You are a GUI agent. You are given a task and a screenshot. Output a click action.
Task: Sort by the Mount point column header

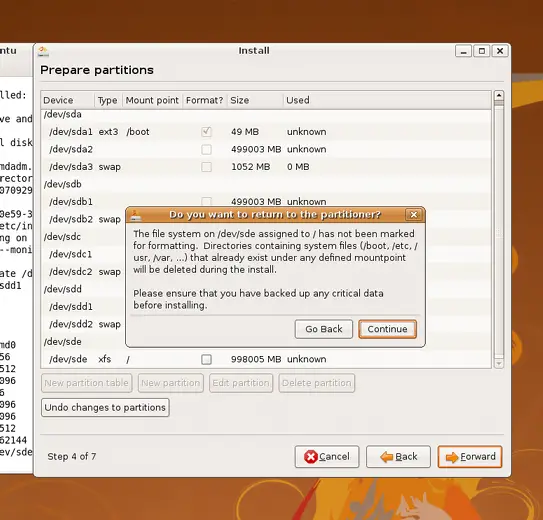click(152, 100)
